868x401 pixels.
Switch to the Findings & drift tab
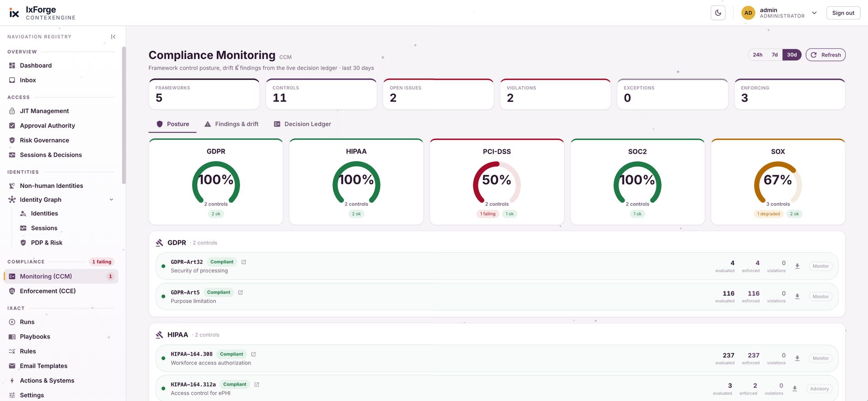coord(231,124)
